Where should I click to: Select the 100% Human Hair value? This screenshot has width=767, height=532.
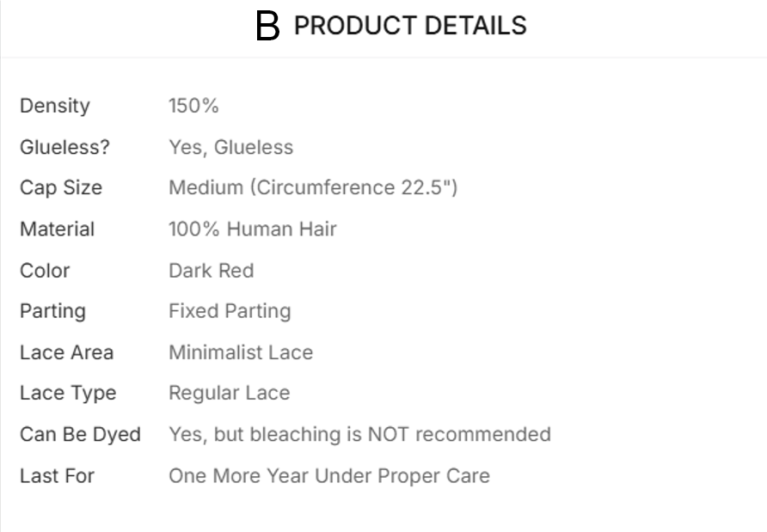pyautogui.click(x=253, y=229)
